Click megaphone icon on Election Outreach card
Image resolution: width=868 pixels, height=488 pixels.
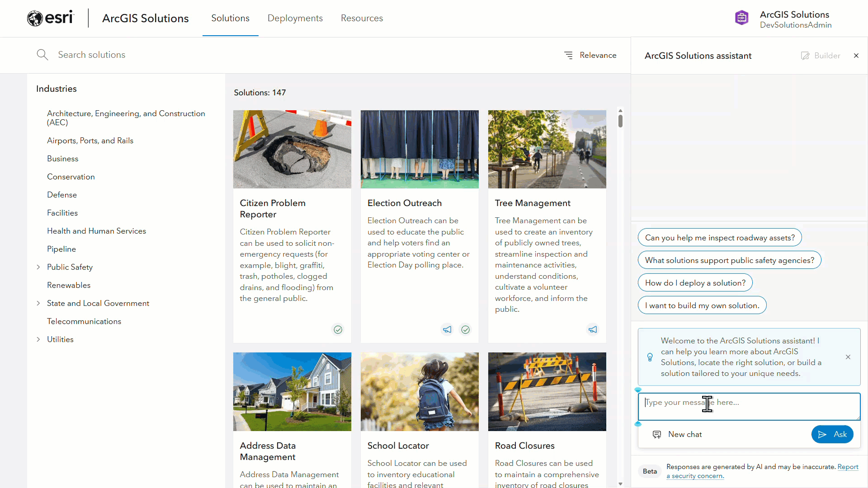point(447,329)
